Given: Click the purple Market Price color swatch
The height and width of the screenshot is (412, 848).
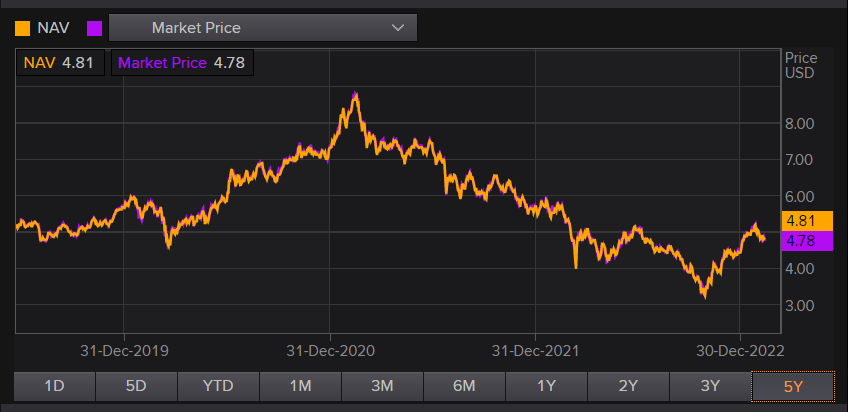Looking at the screenshot, I should (95, 28).
